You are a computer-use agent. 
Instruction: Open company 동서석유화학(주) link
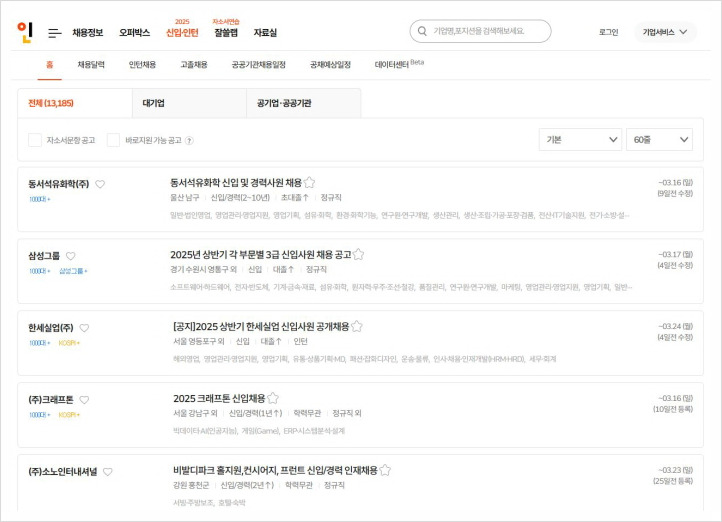pos(58,184)
